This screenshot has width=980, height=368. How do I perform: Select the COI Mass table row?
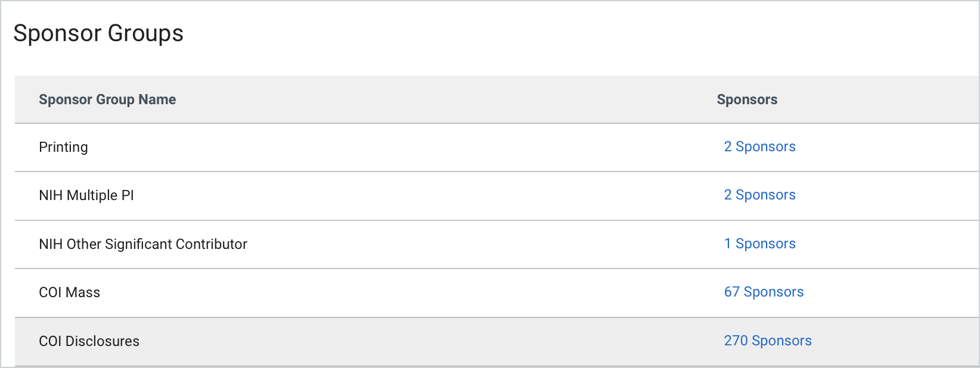coord(417,292)
